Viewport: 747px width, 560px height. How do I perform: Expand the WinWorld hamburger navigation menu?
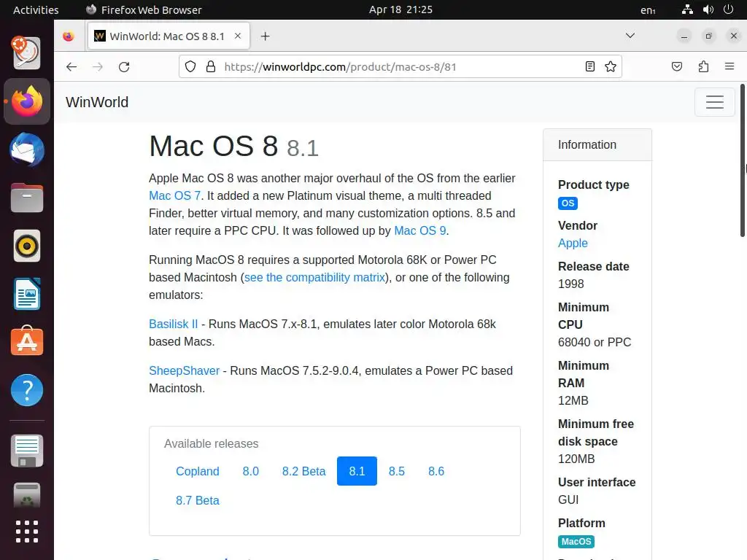pyautogui.click(x=715, y=102)
